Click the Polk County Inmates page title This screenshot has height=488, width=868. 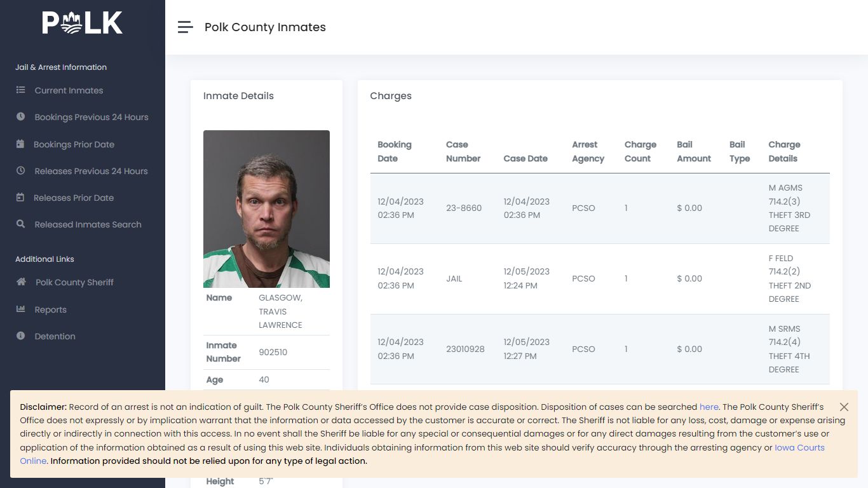point(265,27)
